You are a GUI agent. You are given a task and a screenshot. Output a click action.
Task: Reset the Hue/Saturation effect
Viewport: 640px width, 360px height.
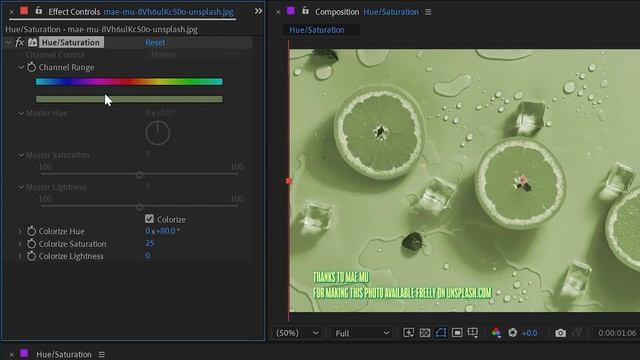click(155, 42)
